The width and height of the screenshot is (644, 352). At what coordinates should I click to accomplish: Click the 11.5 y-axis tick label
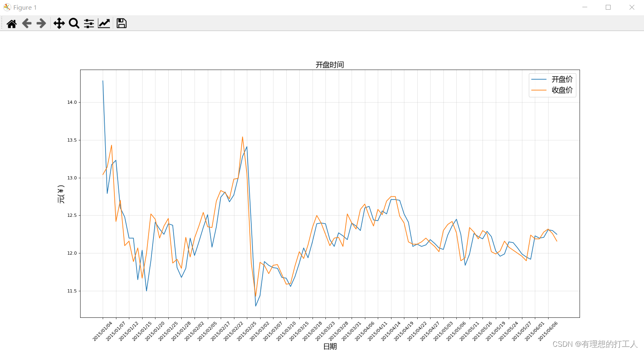[72, 291]
